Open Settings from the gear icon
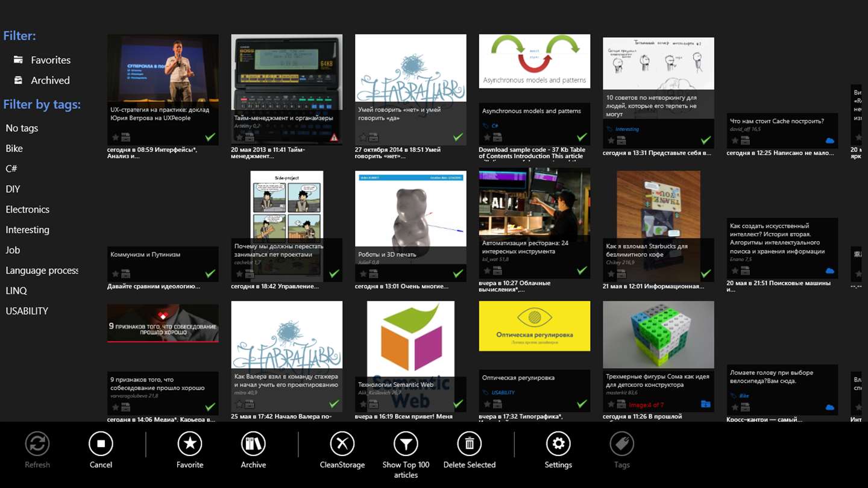Image resolution: width=868 pixels, height=488 pixels. tap(558, 445)
